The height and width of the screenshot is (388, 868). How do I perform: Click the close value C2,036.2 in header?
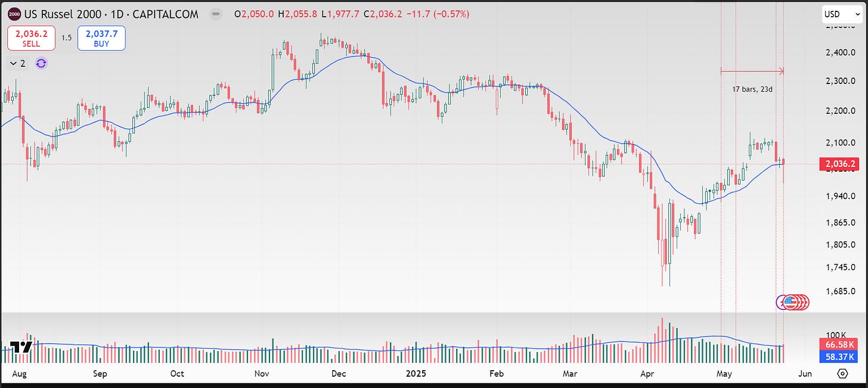point(384,14)
